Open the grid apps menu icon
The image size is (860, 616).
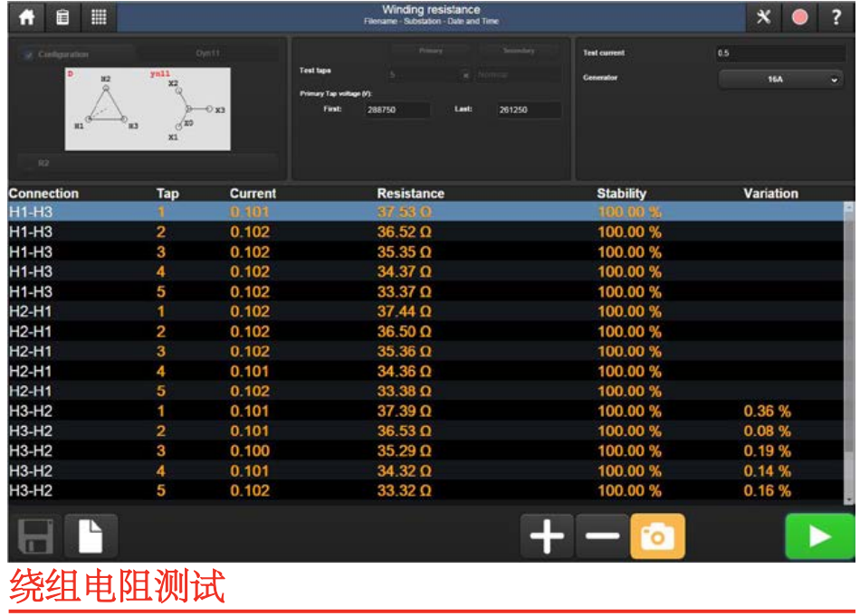coord(99,17)
